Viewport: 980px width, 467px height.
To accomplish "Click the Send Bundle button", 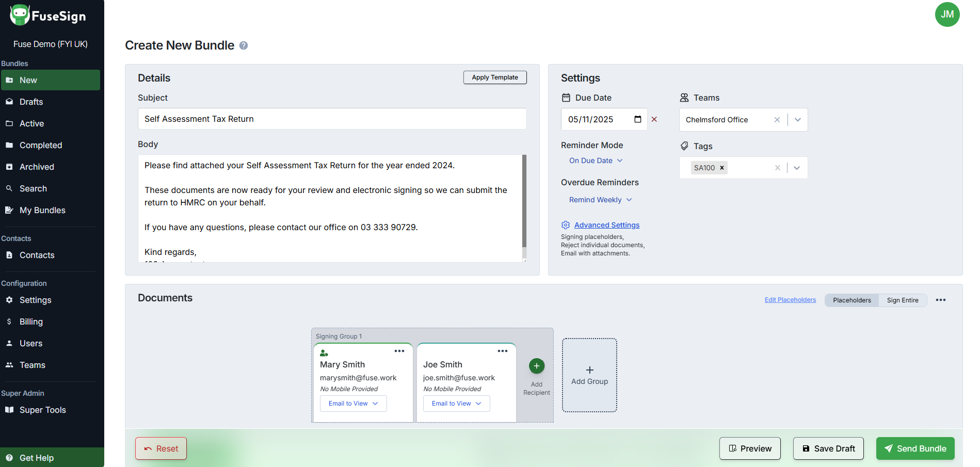I will 915,448.
